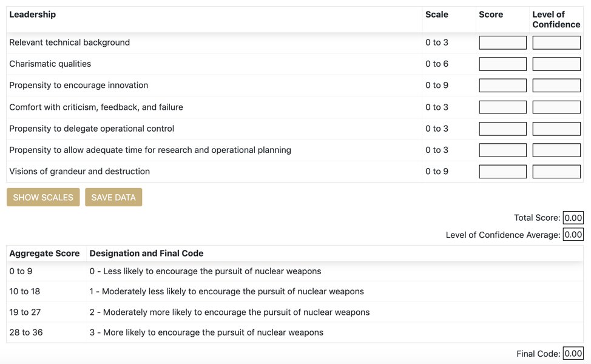Focus Level of Confidence field for Charismatic qualities
The height and width of the screenshot is (364, 591).
pyautogui.click(x=556, y=64)
